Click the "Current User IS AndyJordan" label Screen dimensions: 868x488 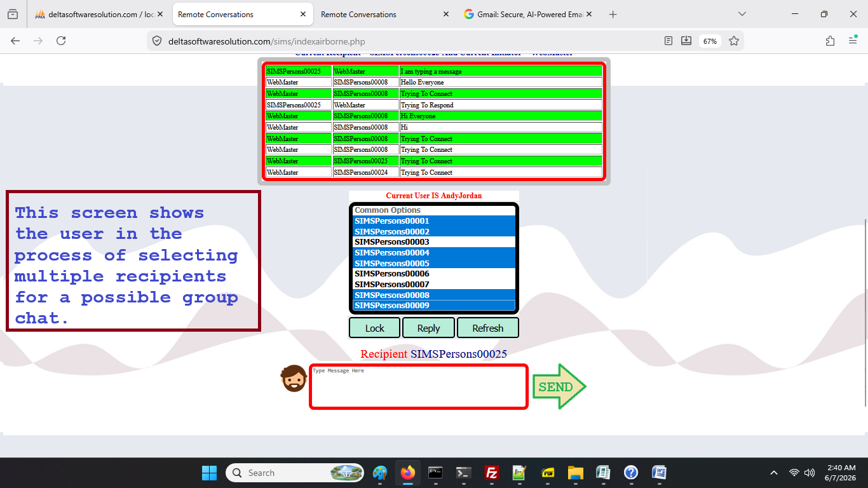pyautogui.click(x=434, y=196)
